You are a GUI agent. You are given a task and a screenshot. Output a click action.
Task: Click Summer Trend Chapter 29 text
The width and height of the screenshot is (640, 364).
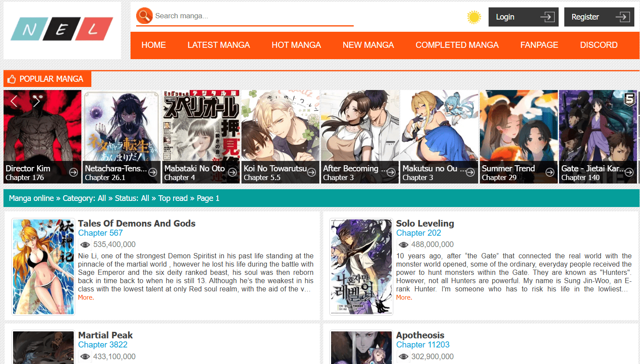tap(499, 177)
